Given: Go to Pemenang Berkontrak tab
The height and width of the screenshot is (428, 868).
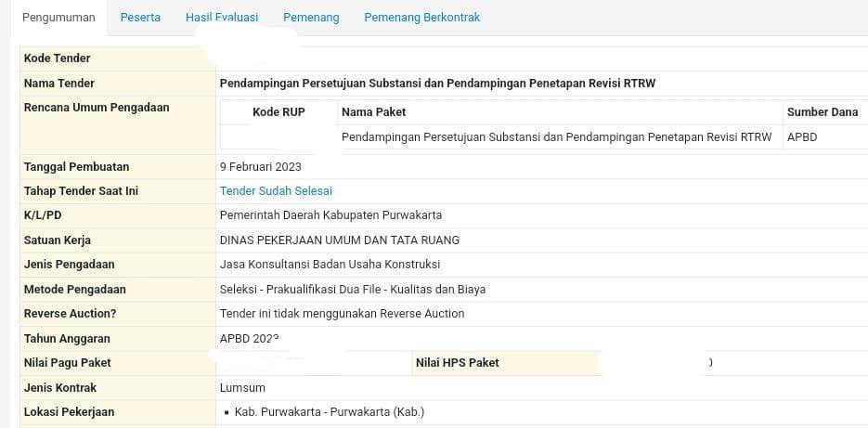Looking at the screenshot, I should (x=421, y=18).
